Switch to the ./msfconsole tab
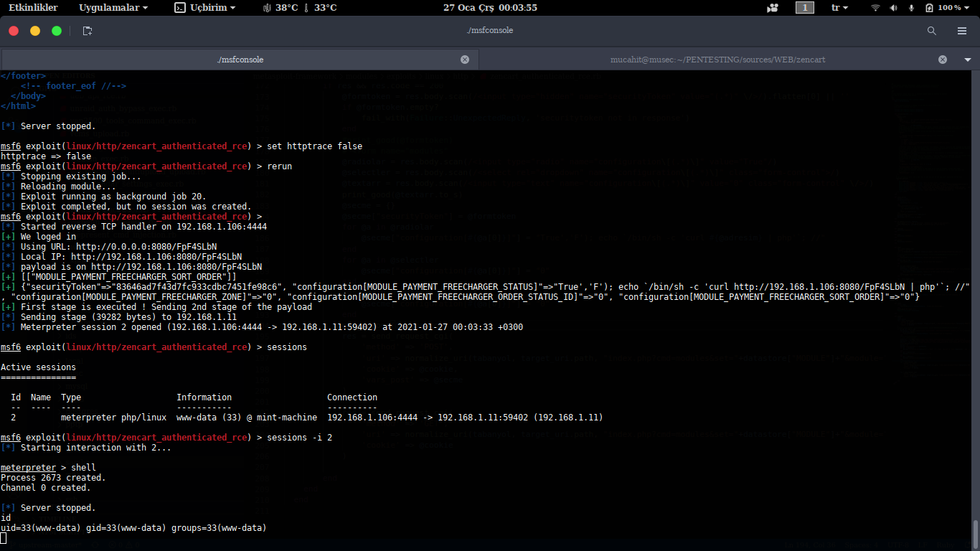The image size is (980, 551). pos(240,60)
